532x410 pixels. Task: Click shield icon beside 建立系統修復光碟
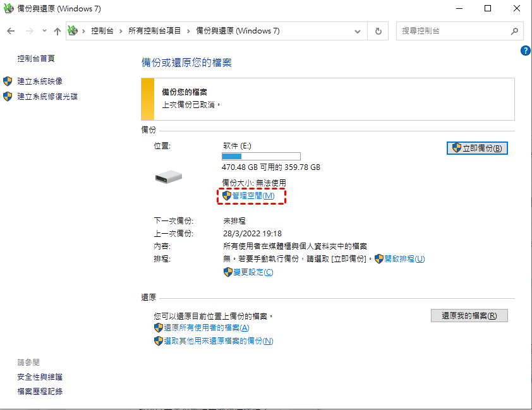coord(8,96)
